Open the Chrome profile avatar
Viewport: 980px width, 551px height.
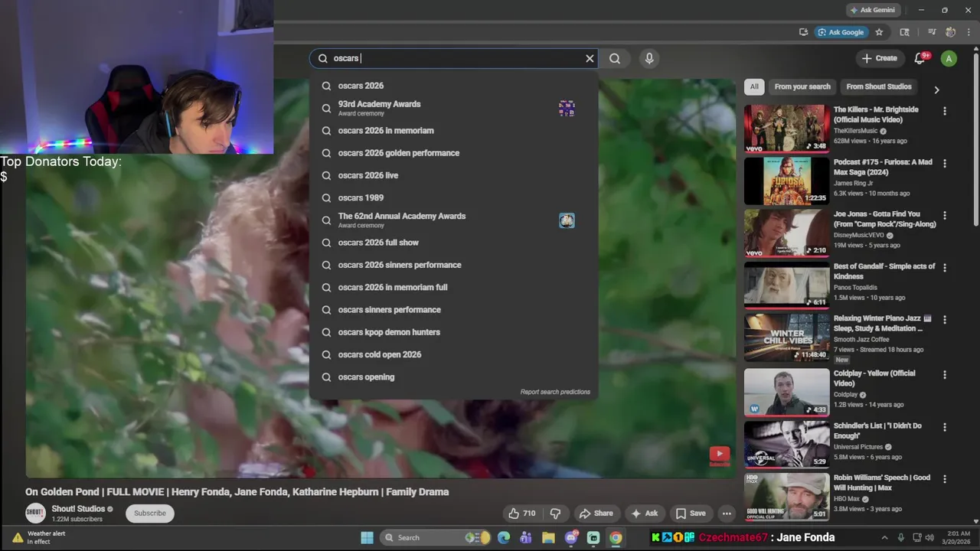[x=950, y=32]
